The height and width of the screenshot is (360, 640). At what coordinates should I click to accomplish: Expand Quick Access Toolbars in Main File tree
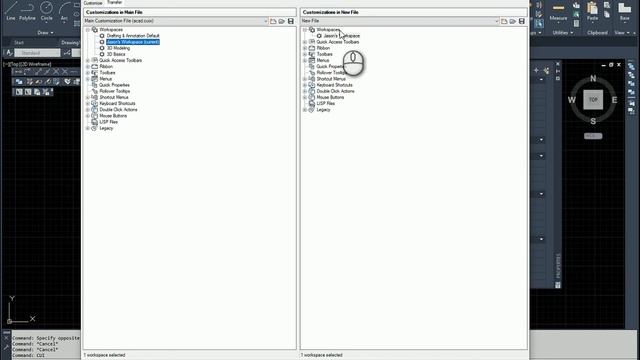(88, 60)
